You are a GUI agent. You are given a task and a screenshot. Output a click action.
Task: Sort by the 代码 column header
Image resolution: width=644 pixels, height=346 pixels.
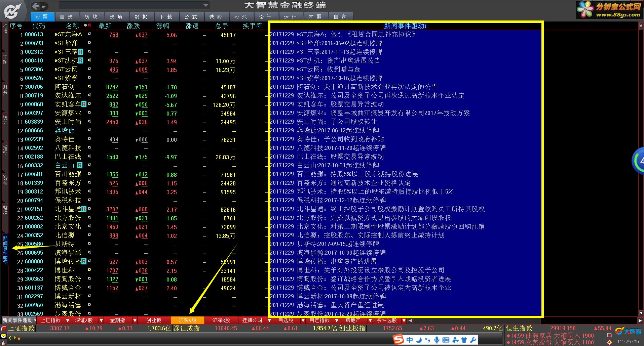pos(39,26)
